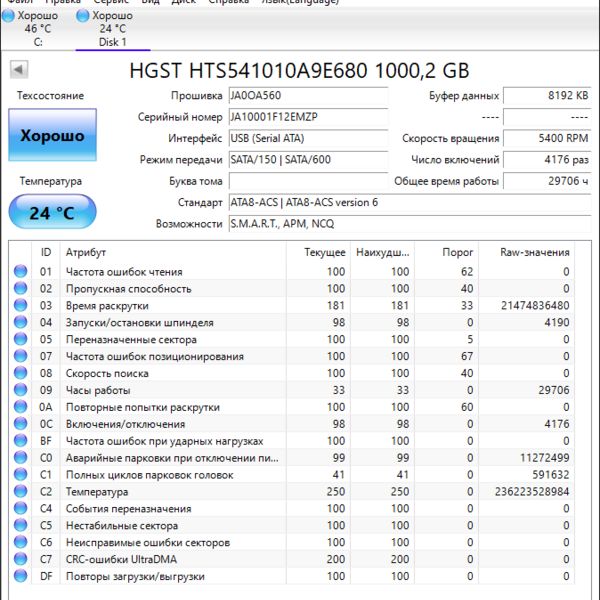Click the status orb for attribute 01

pos(21,271)
